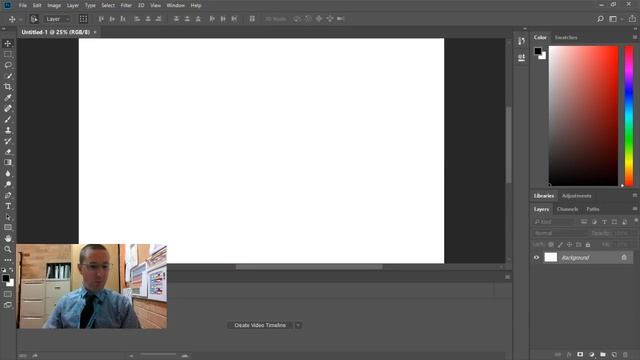Create a new group with the folder icon
Screen dimensions: 640x360
[x=603, y=355]
